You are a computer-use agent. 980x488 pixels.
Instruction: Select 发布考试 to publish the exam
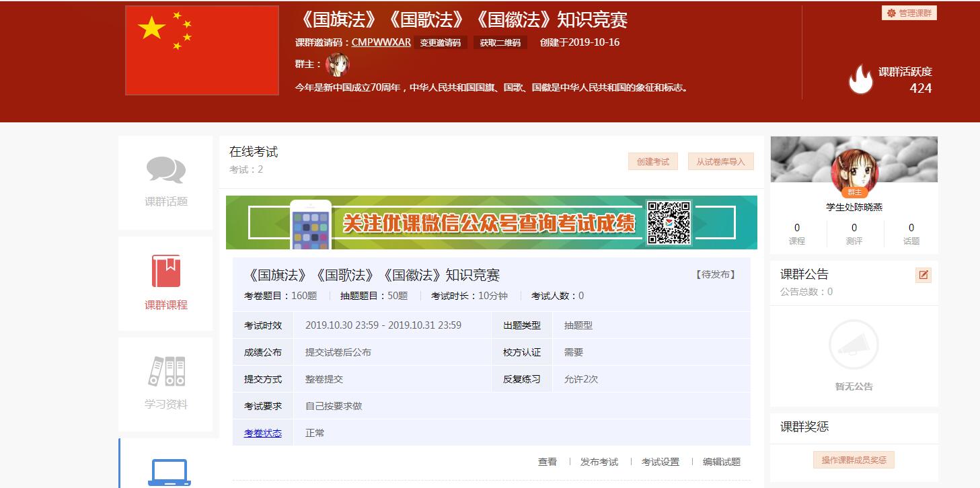[599, 462]
